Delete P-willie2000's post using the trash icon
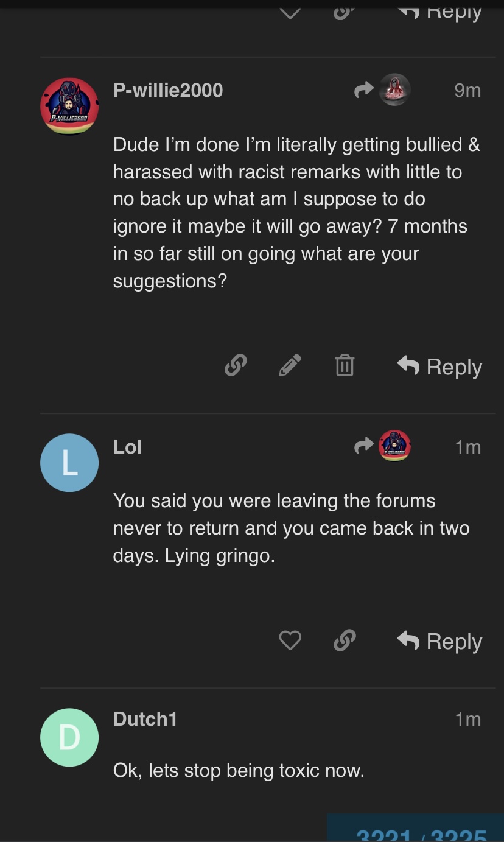504x842 pixels. [x=345, y=366]
